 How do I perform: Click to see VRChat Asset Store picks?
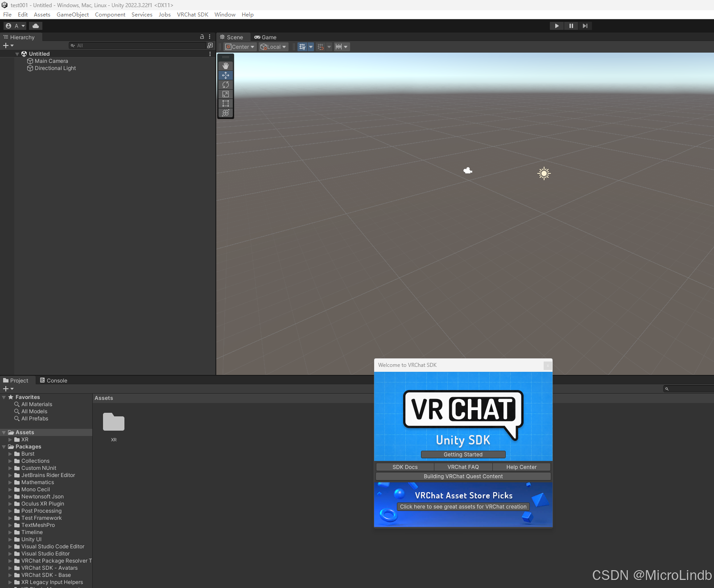463,507
